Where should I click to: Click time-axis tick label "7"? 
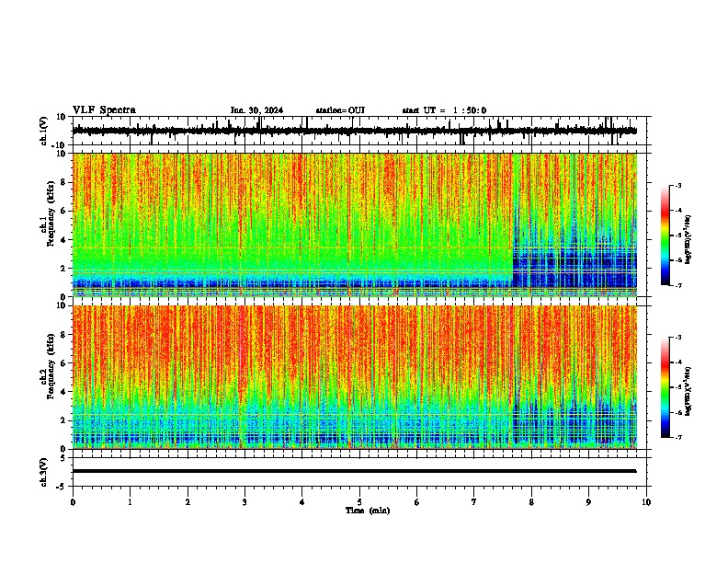click(474, 502)
